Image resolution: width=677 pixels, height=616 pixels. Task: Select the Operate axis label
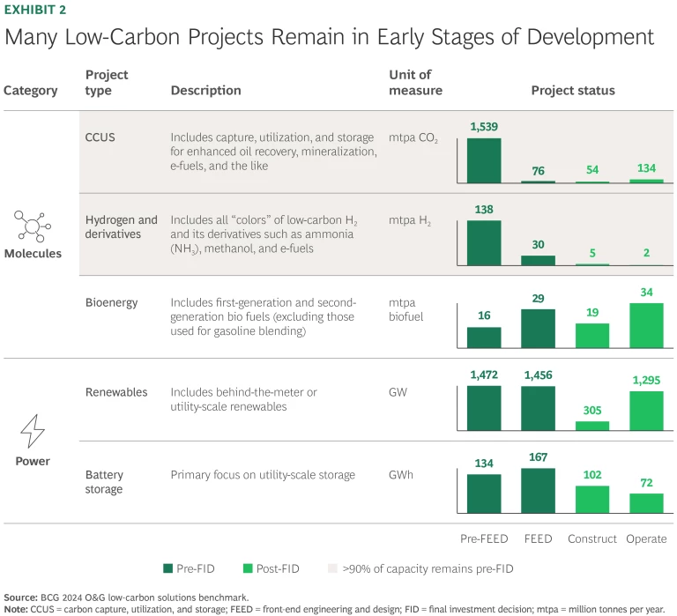pos(646,538)
